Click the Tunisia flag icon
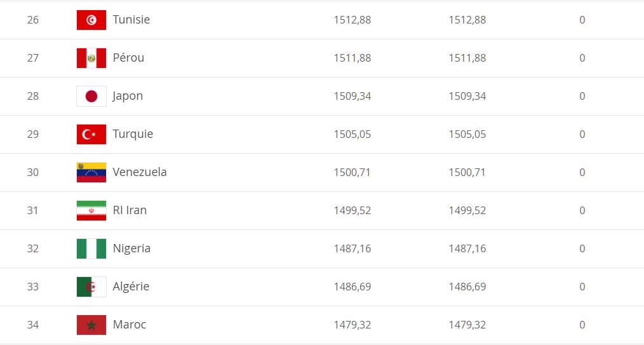This screenshot has width=644, height=345. click(91, 20)
